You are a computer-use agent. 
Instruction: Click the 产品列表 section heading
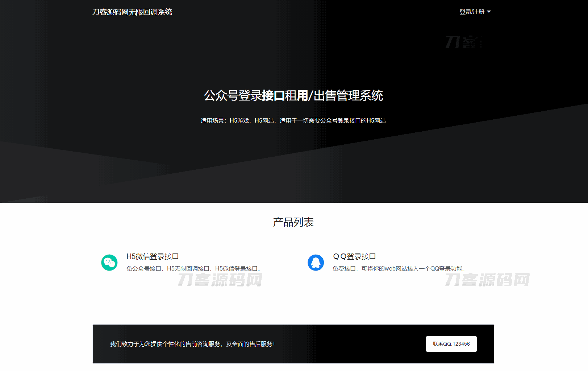pos(293,222)
